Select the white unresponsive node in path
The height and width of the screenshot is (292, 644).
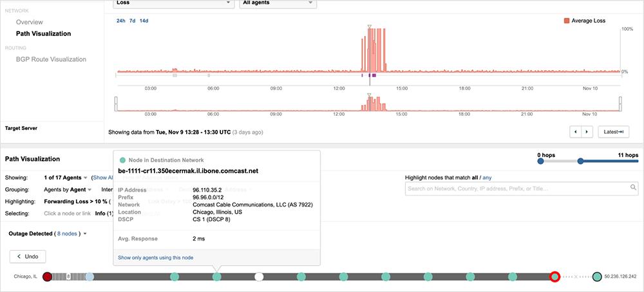[259, 277]
